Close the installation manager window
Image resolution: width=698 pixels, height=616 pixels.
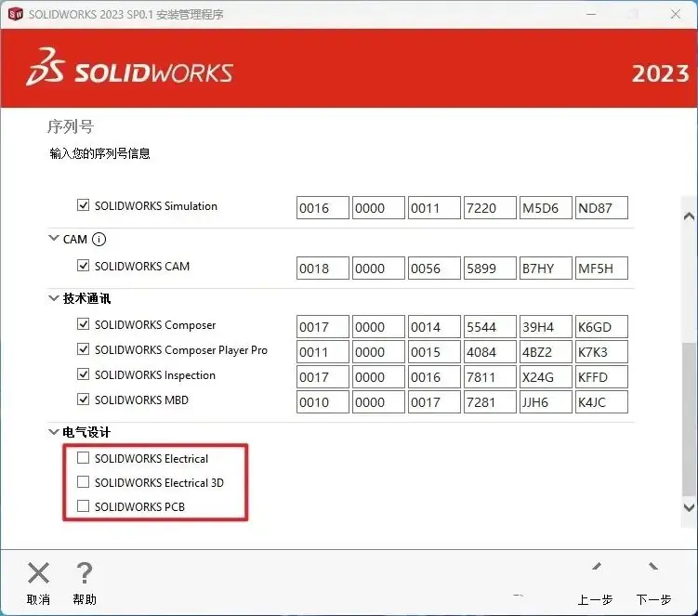[676, 14]
